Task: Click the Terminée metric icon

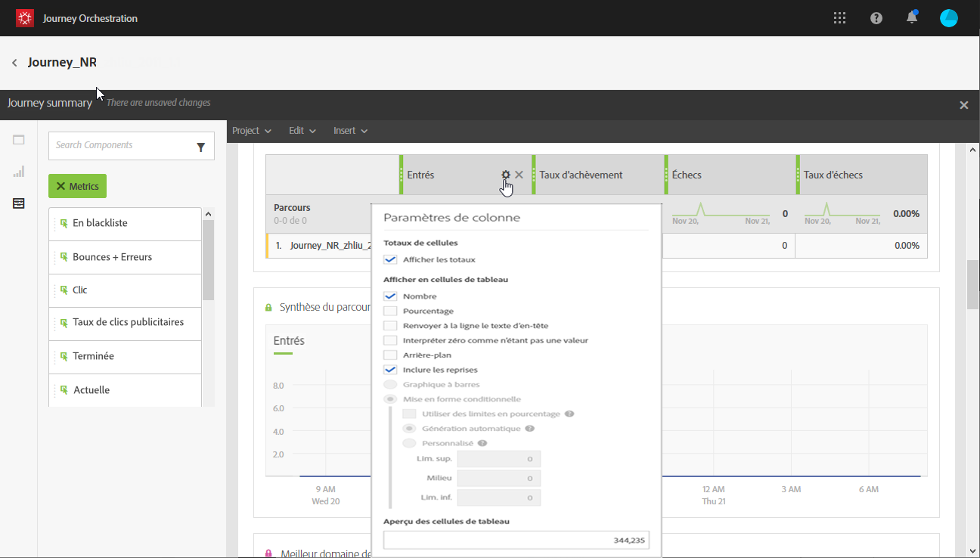Action: (64, 356)
